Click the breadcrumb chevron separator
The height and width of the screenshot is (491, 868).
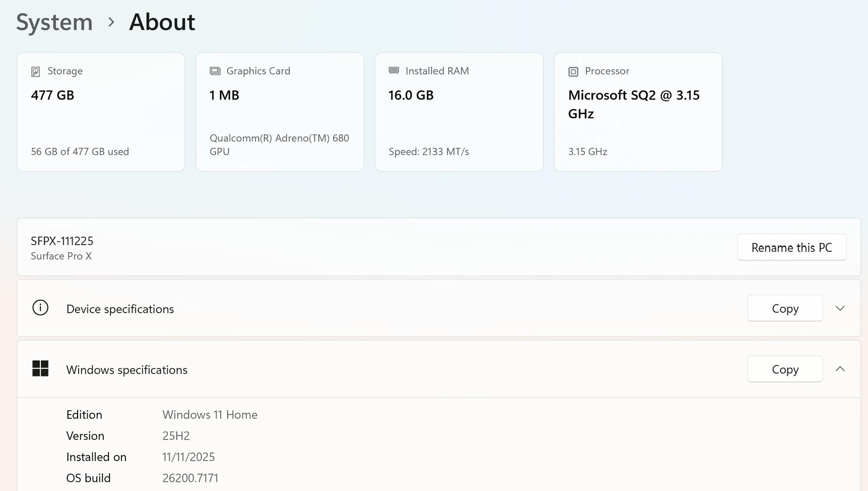pyautogui.click(x=111, y=22)
